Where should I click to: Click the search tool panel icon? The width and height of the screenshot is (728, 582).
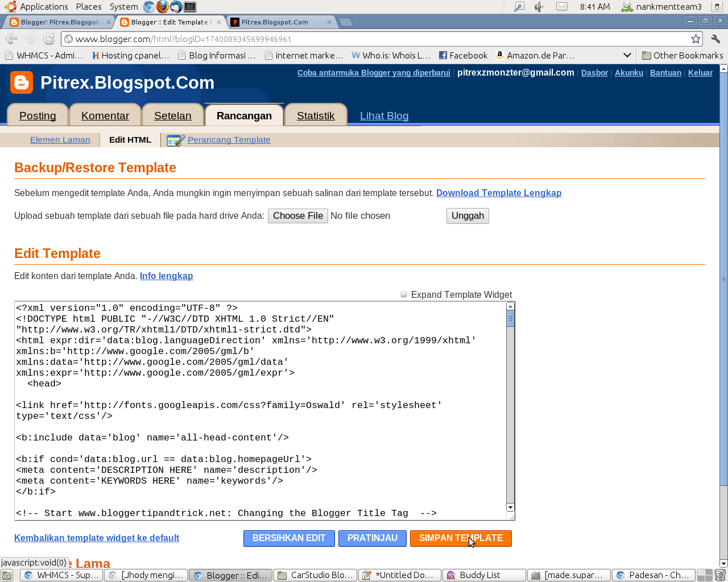(519, 7)
